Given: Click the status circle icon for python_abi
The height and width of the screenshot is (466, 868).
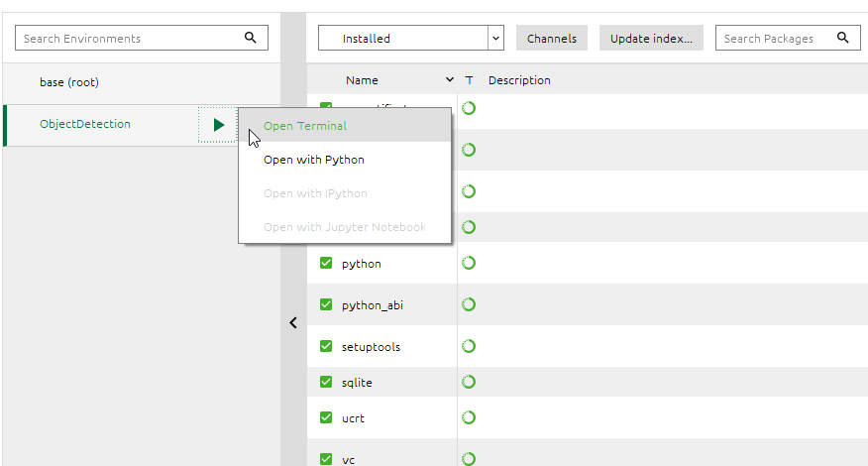Looking at the screenshot, I should 469,304.
